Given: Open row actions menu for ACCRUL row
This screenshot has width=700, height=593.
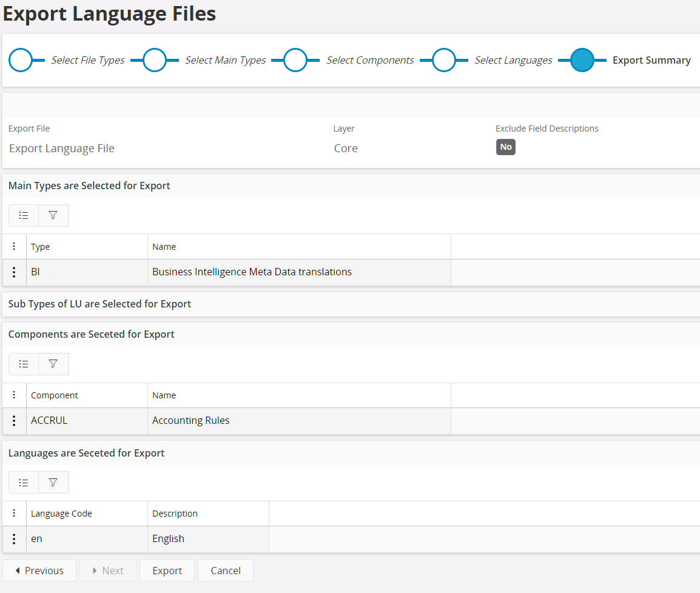Looking at the screenshot, I should (x=15, y=421).
